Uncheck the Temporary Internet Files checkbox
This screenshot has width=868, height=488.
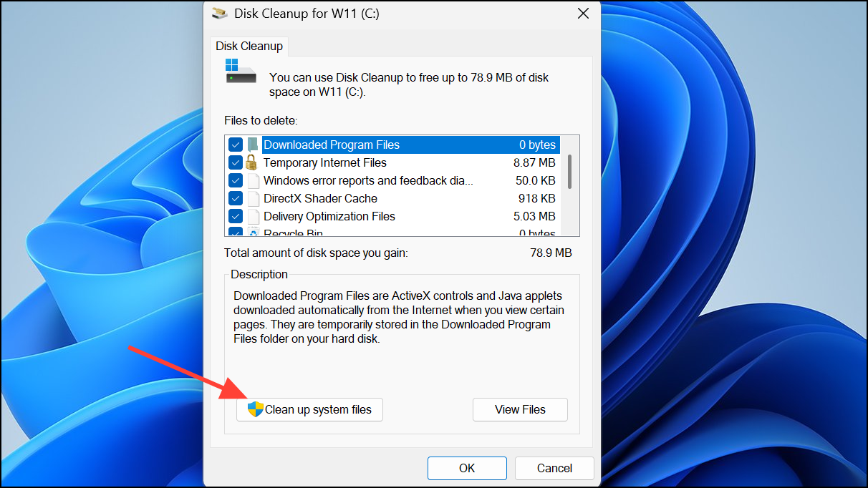point(236,162)
